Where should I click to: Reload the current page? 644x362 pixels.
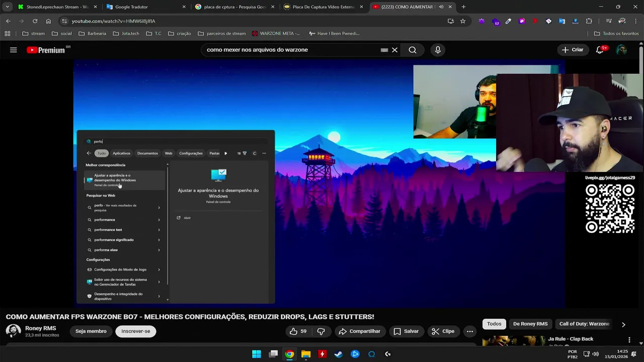click(x=35, y=21)
